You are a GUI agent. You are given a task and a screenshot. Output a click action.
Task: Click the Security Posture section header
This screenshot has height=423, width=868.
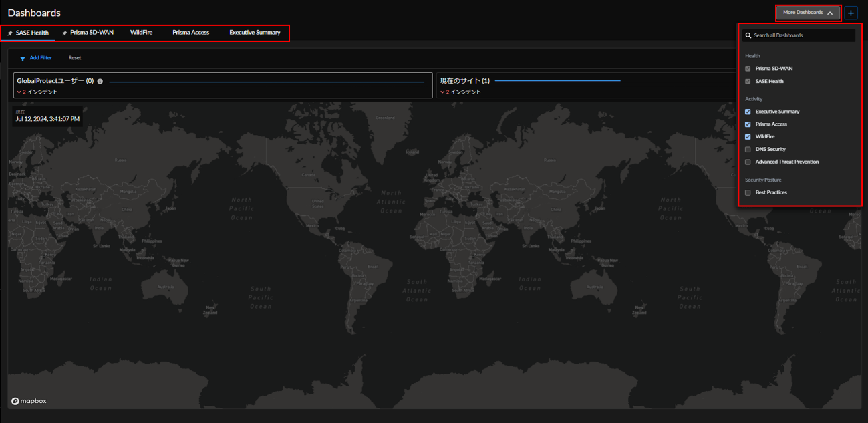point(763,180)
